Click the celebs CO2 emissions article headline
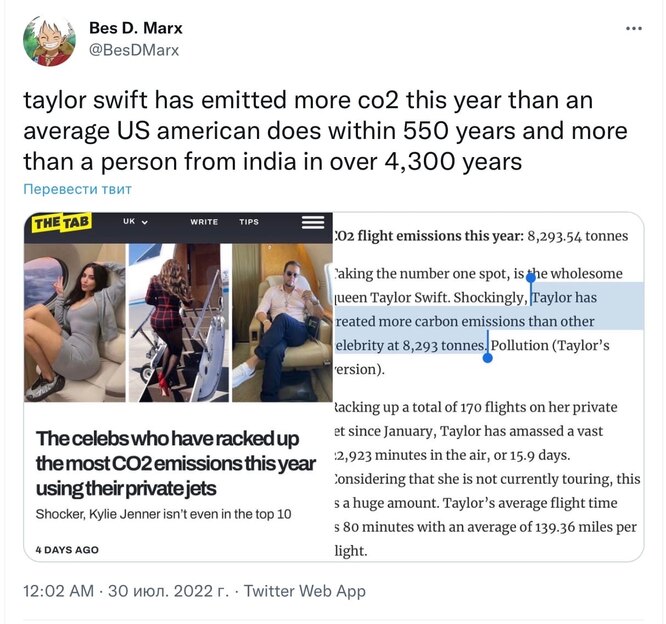 point(175,463)
